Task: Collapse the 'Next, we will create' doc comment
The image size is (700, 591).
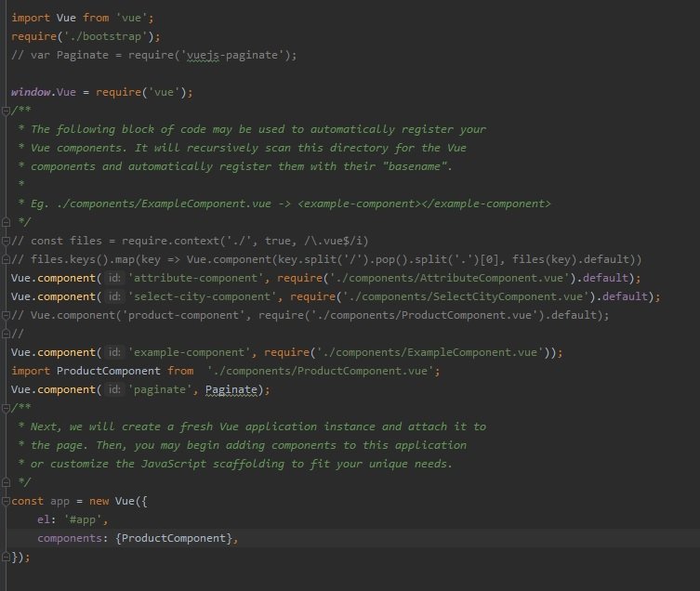Action: 6,408
